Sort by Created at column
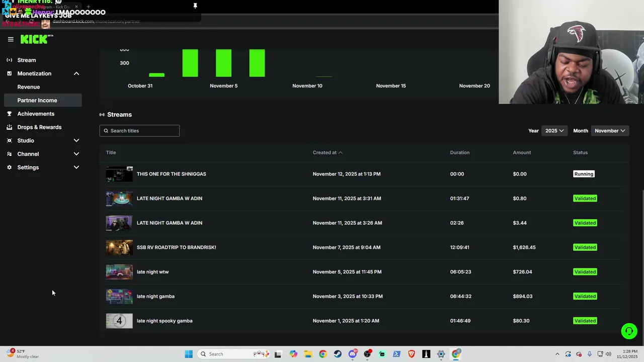The height and width of the screenshot is (362, 644). [x=327, y=152]
